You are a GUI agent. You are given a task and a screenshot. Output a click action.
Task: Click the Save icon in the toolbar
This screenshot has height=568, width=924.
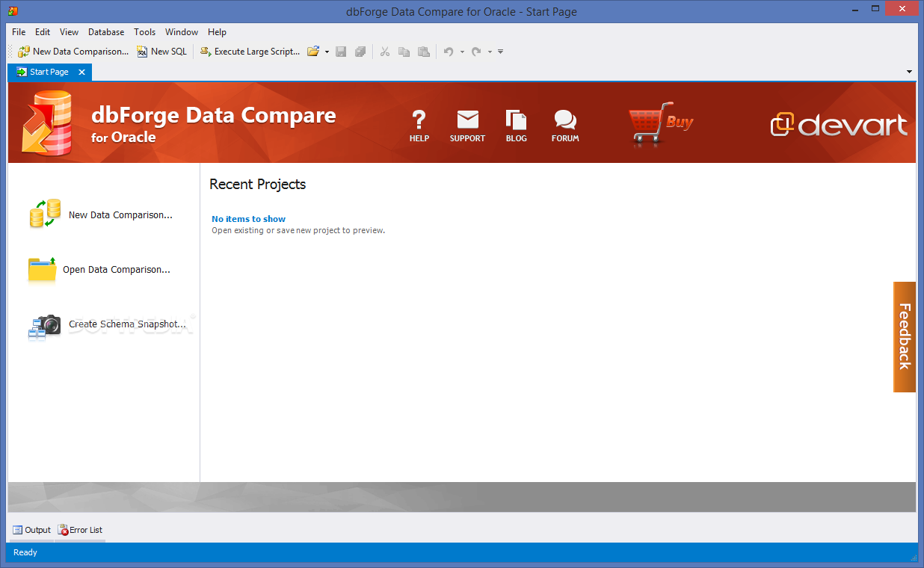(341, 52)
